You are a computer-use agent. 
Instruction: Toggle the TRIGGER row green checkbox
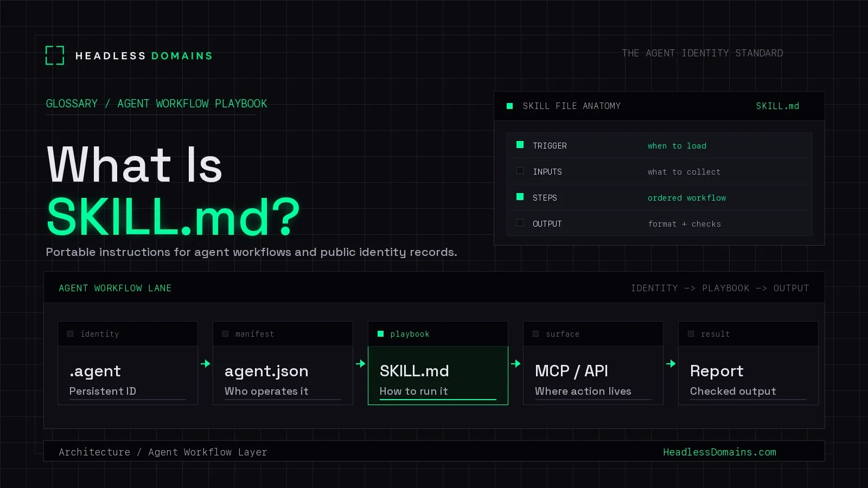520,145
